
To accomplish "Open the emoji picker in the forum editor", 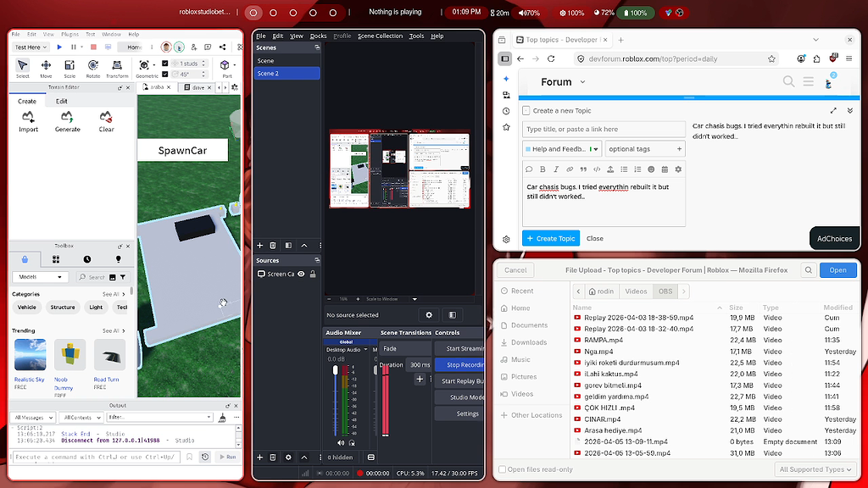I will point(651,169).
